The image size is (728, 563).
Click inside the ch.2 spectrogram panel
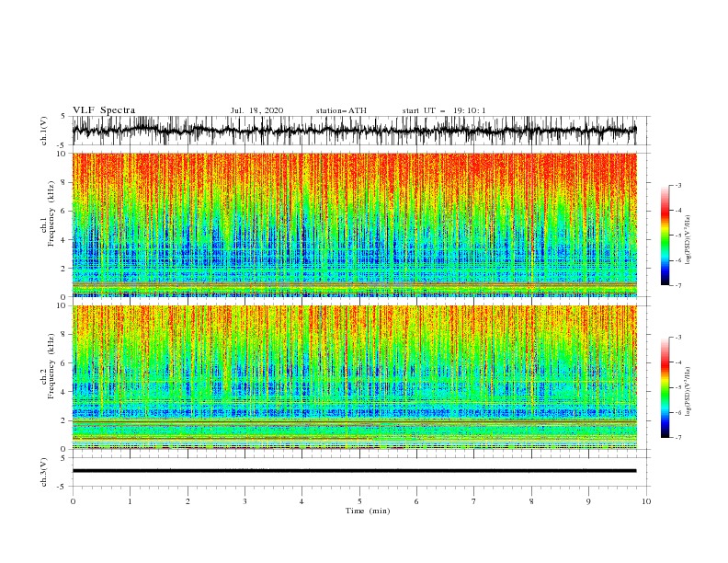354,377
